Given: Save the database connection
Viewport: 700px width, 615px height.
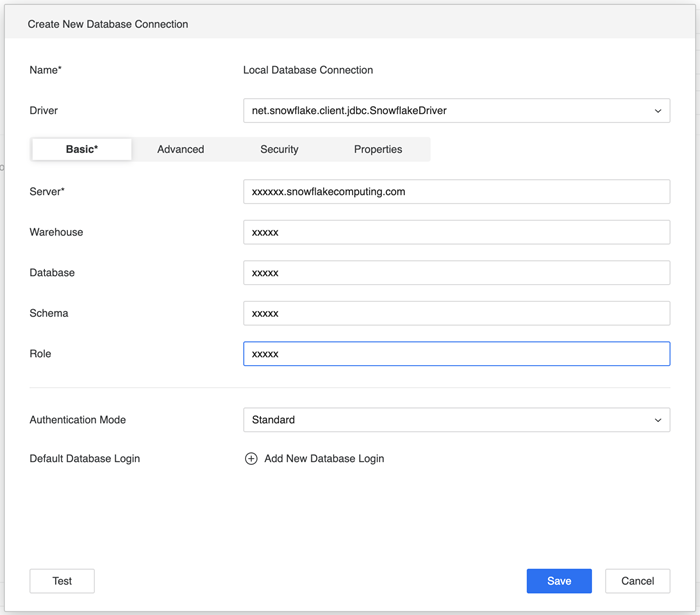Looking at the screenshot, I should coord(559,581).
